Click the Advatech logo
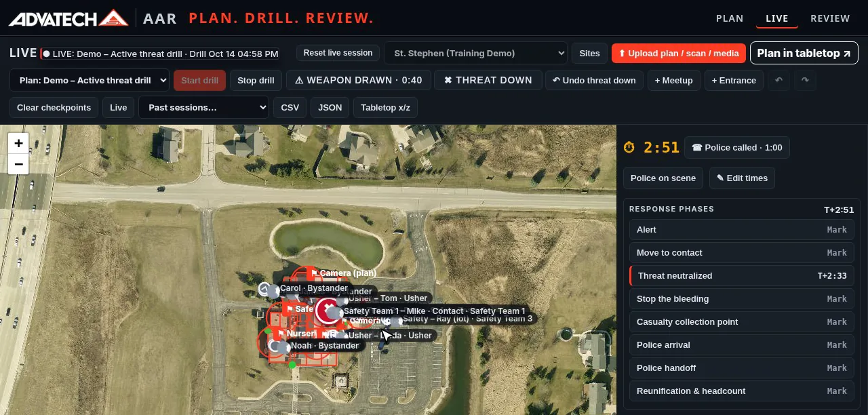The image size is (868, 415). (x=68, y=18)
